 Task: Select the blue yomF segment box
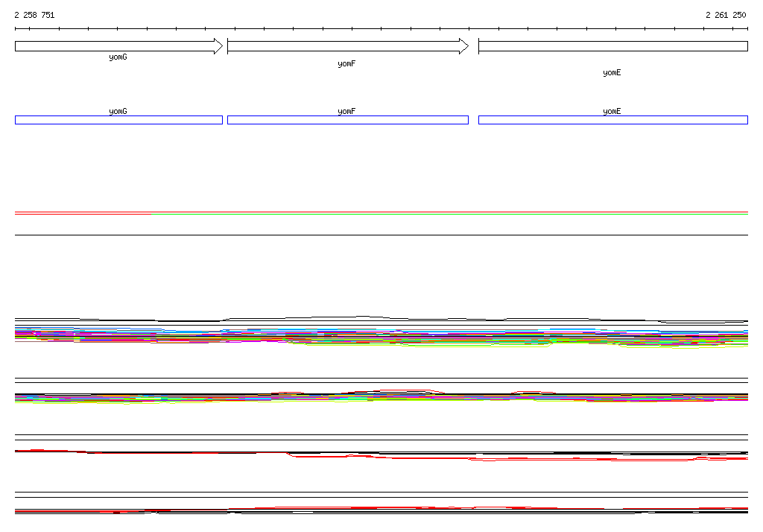click(347, 120)
